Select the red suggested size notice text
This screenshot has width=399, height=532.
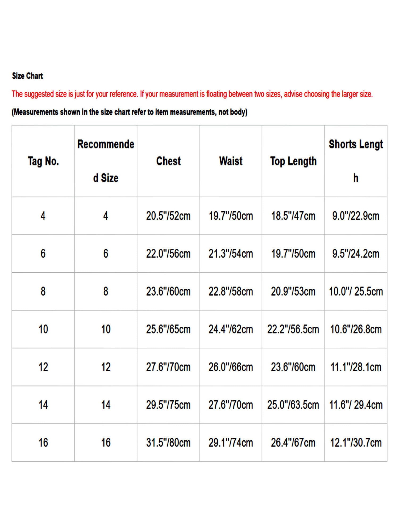[192, 94]
